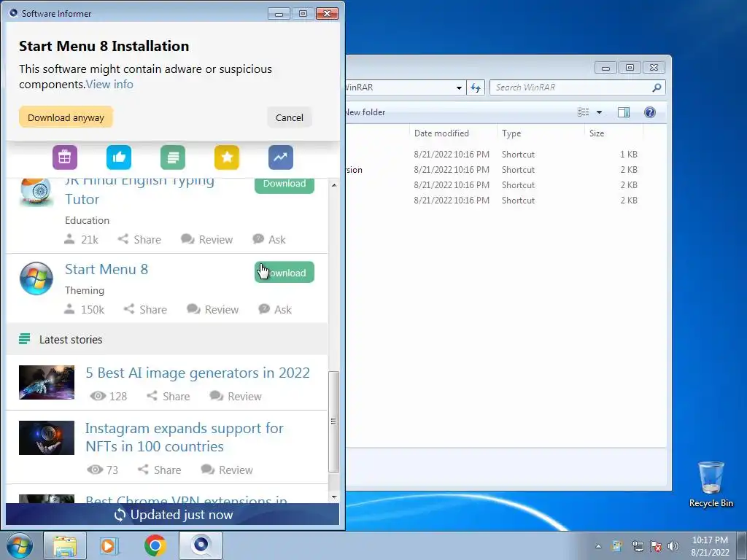Click Software Informer taskbar icon

pos(201,545)
